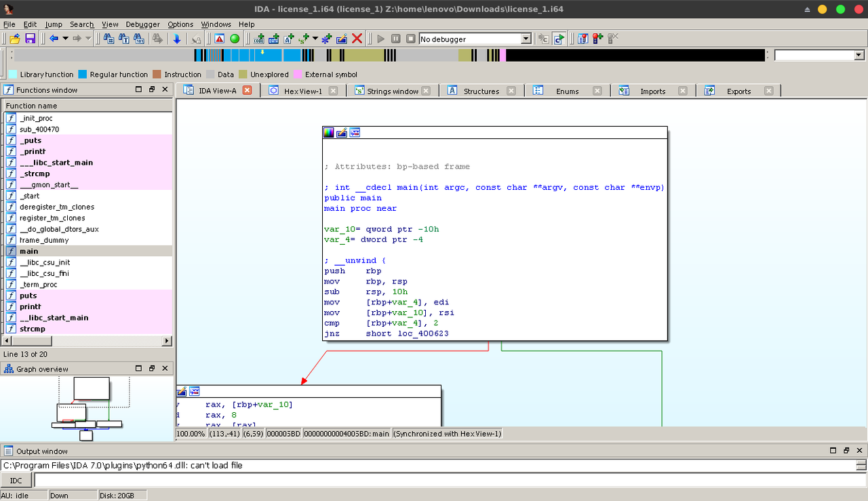The image size is (868, 501).
Task: Click the Functions window horizontal scrollbar
Action: tap(88, 340)
